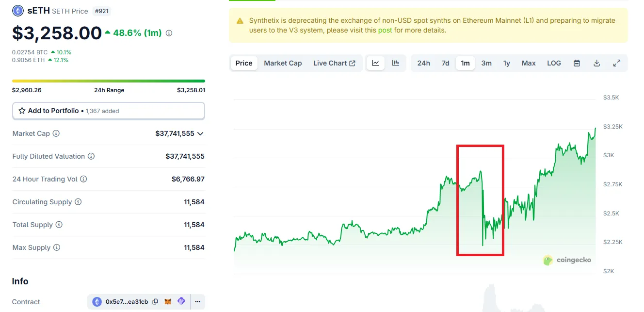Open the price change period info icon
This screenshot has height=312, width=644.
tap(169, 33)
